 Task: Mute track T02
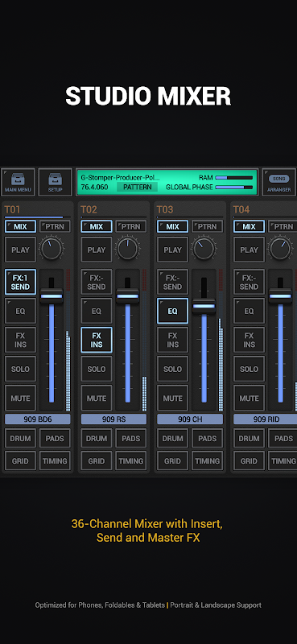click(x=97, y=398)
